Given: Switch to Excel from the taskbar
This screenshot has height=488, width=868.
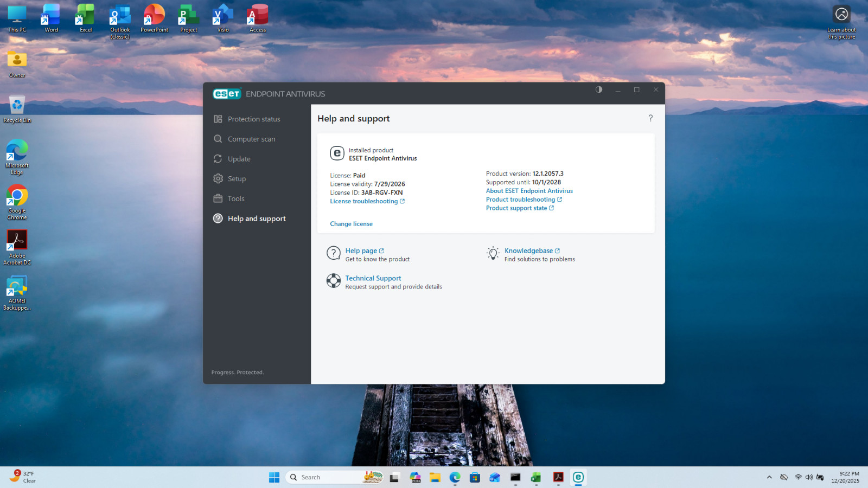Looking at the screenshot, I should [536, 477].
